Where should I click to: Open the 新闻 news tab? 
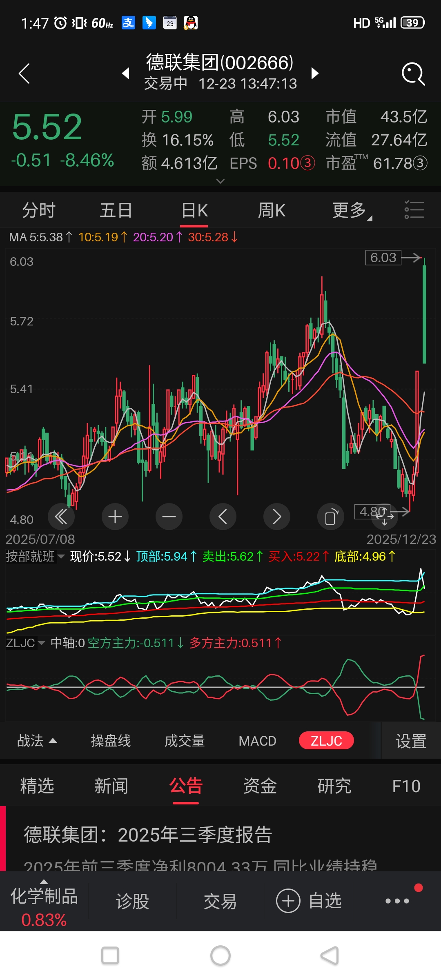click(111, 786)
